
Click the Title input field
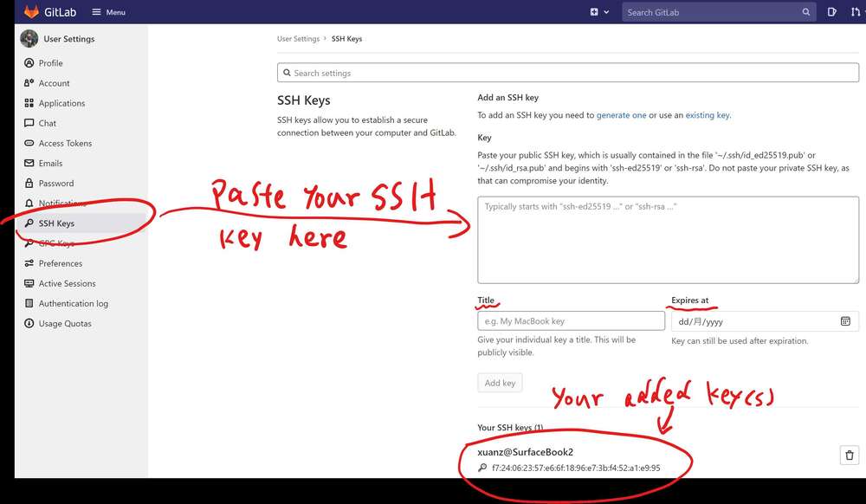pyautogui.click(x=571, y=321)
